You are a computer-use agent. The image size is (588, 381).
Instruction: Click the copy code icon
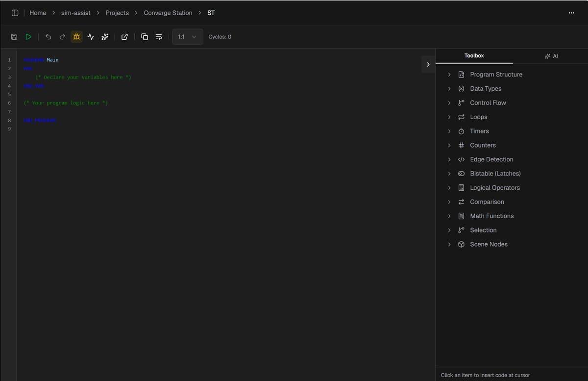[145, 37]
